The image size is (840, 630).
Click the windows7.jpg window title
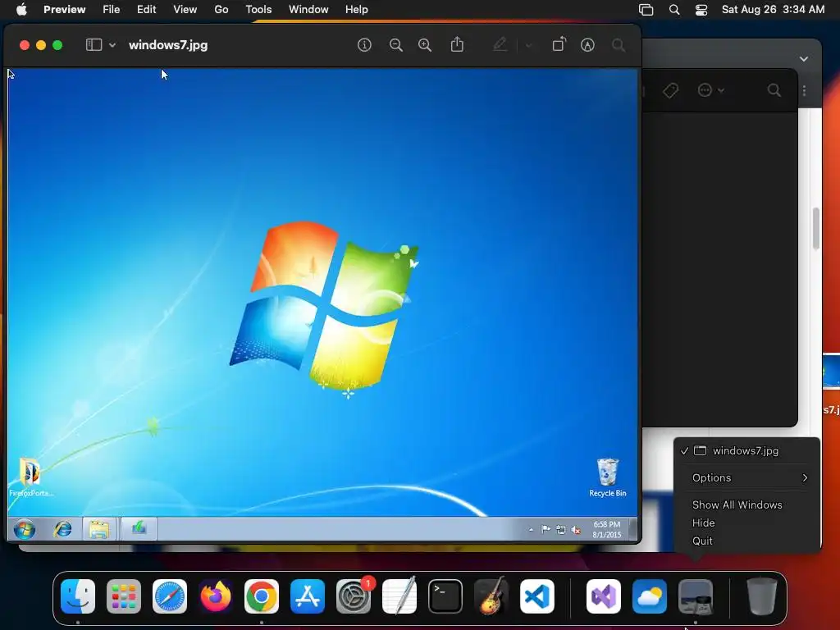pyautogui.click(x=167, y=45)
